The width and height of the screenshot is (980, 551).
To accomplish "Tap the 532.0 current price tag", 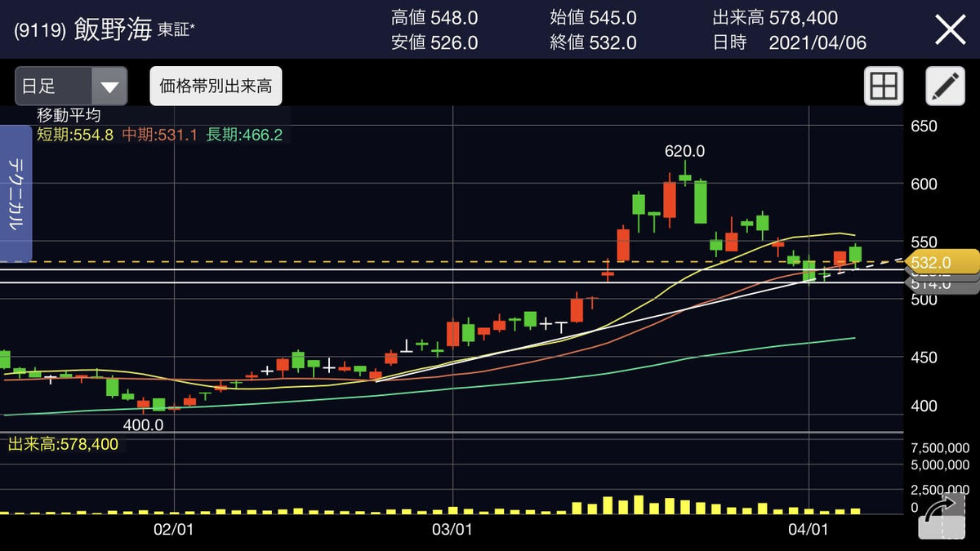I will (941, 262).
